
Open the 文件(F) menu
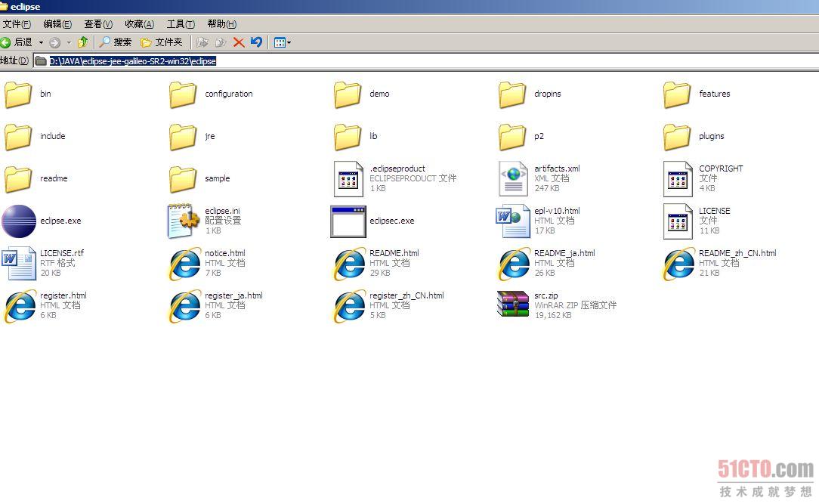(17, 24)
